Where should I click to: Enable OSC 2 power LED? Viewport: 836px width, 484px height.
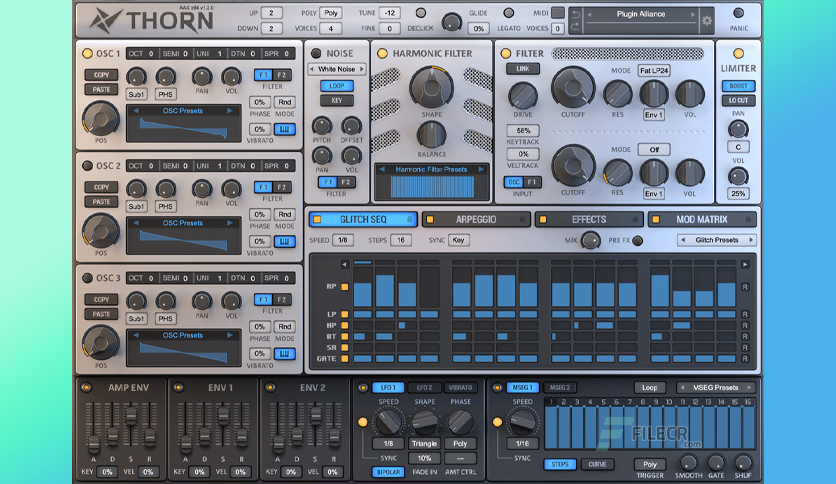coord(87,166)
